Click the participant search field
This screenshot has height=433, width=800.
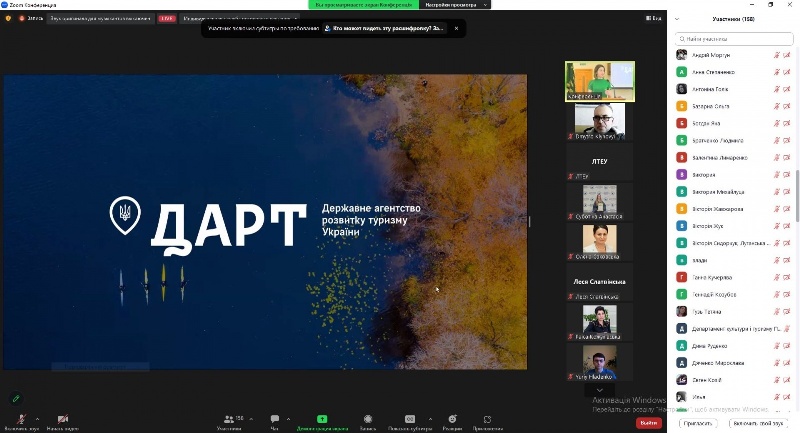tap(735, 37)
